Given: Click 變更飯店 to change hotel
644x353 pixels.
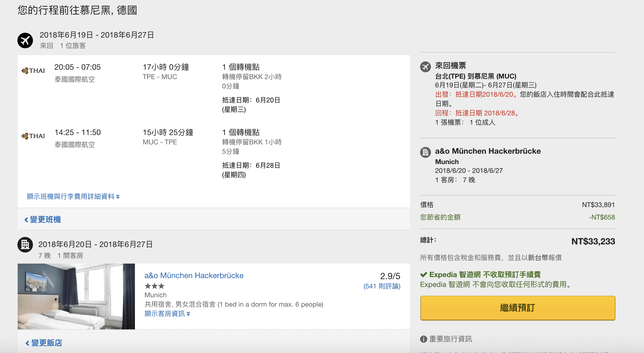Looking at the screenshot, I should click(44, 343).
